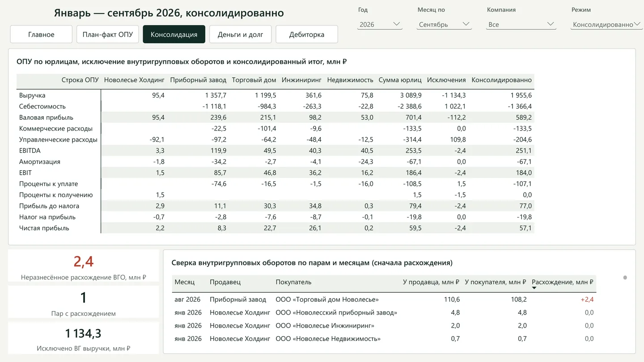The image size is (644, 362).
Task: Select the Консолидация tab
Action: coord(174,34)
